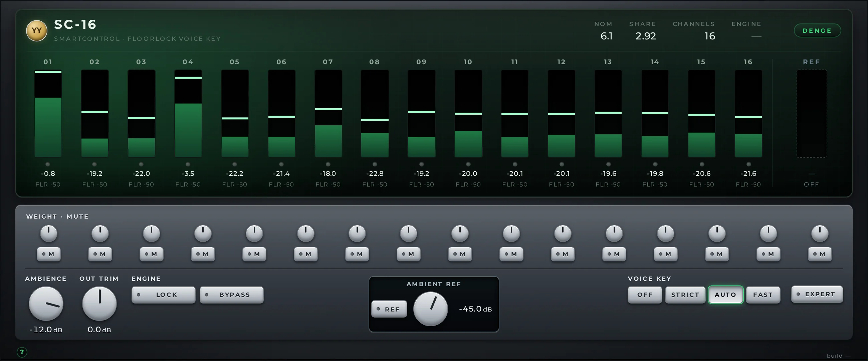Click the -45.0 dB ambient ref value
The height and width of the screenshot is (361, 868).
[475, 309]
